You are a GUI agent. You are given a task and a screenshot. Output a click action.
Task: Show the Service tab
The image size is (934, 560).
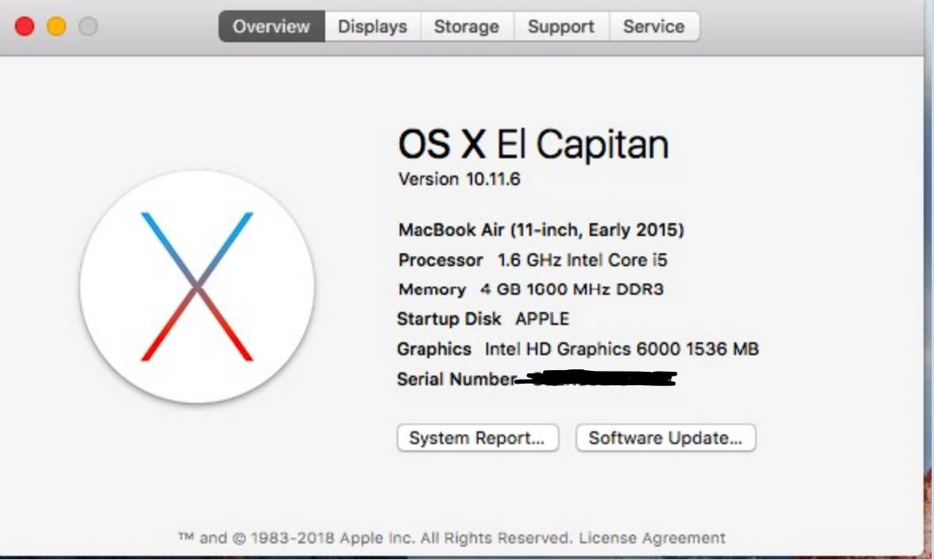[653, 26]
